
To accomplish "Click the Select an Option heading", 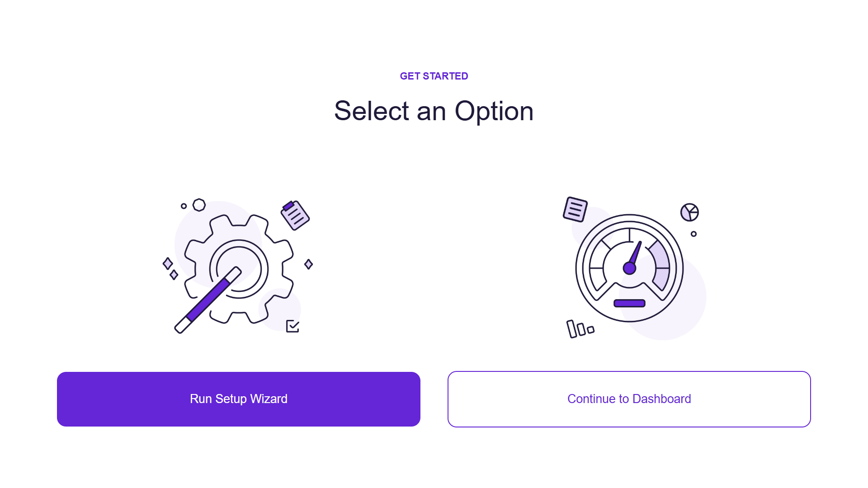I will (434, 111).
